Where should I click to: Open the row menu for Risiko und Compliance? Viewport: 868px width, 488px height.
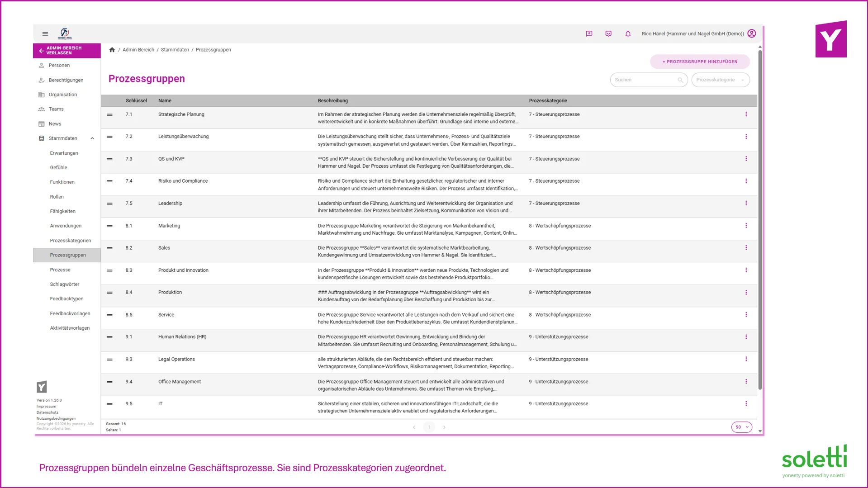(x=746, y=181)
